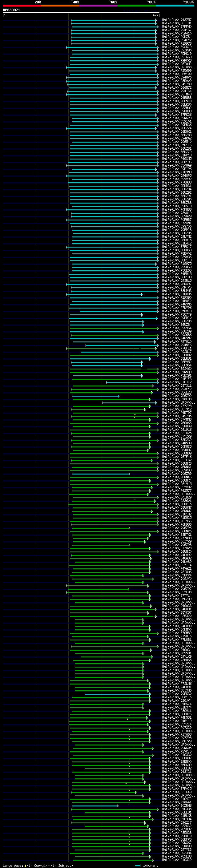The height and width of the screenshot is (868, 197).
Task: Select the UniRef100_A5HKJ9 label
Action: 177,54
